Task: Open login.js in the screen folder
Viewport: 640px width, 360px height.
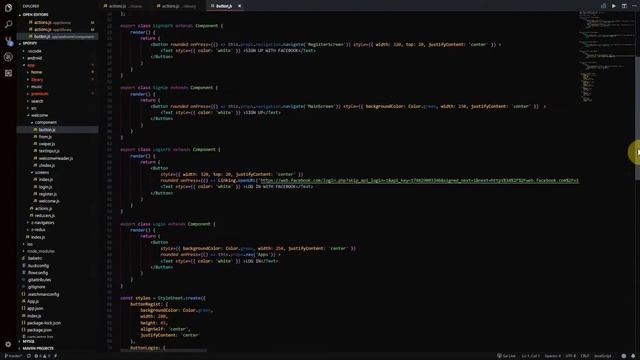Action: point(45,187)
